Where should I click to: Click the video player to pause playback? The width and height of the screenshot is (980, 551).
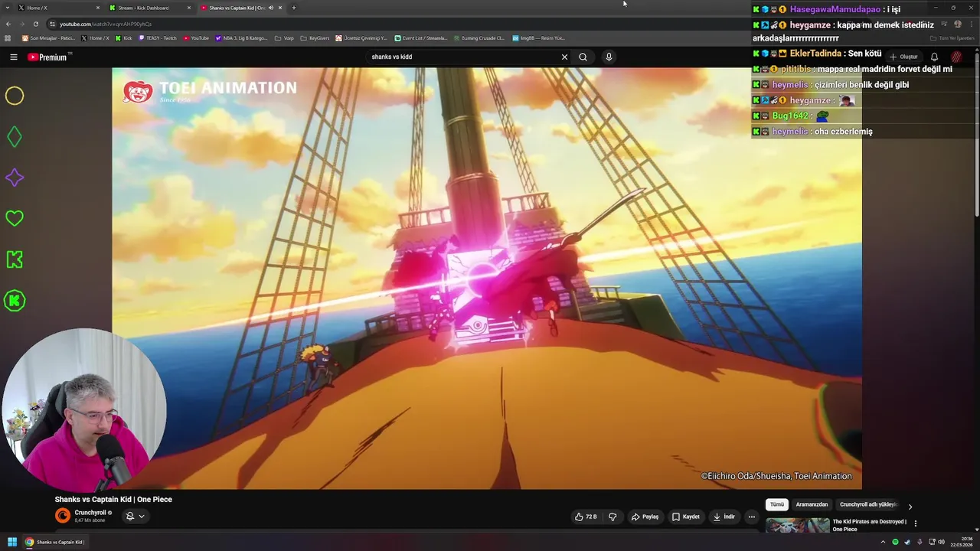(x=487, y=278)
